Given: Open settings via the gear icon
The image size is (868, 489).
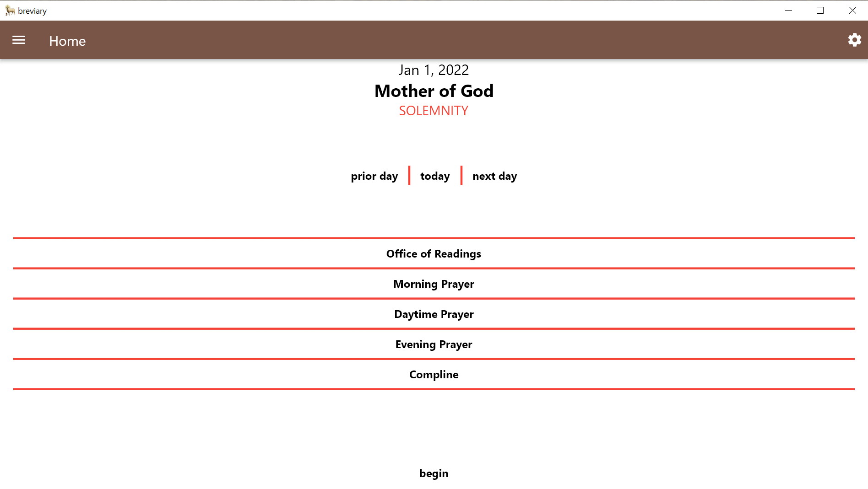Looking at the screenshot, I should pyautogui.click(x=854, y=40).
